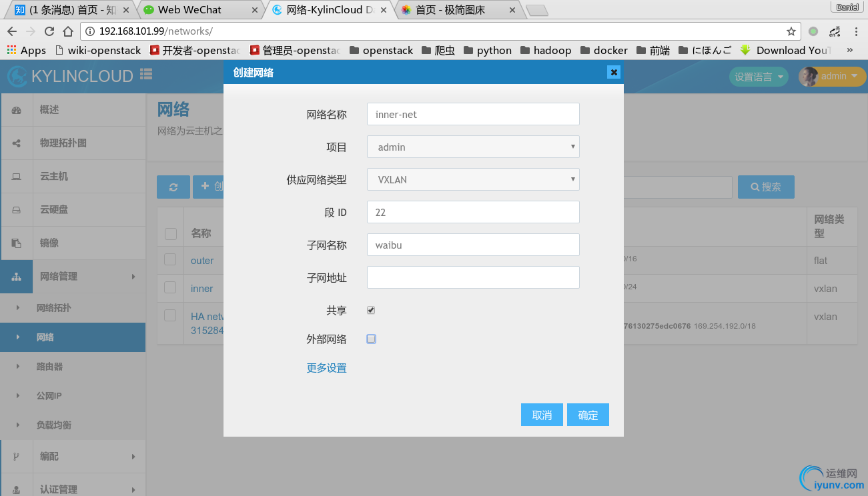Select 网络 submenu item
This screenshot has width=868, height=496.
point(73,337)
